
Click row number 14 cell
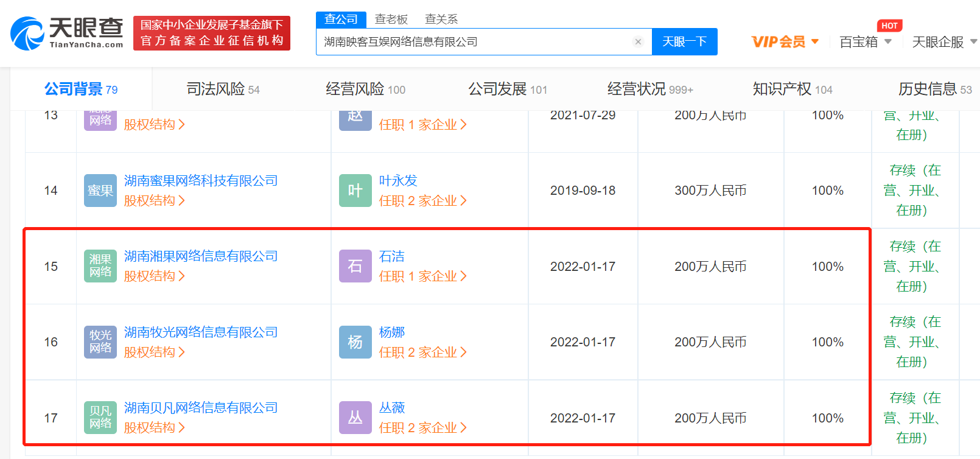[x=51, y=191]
